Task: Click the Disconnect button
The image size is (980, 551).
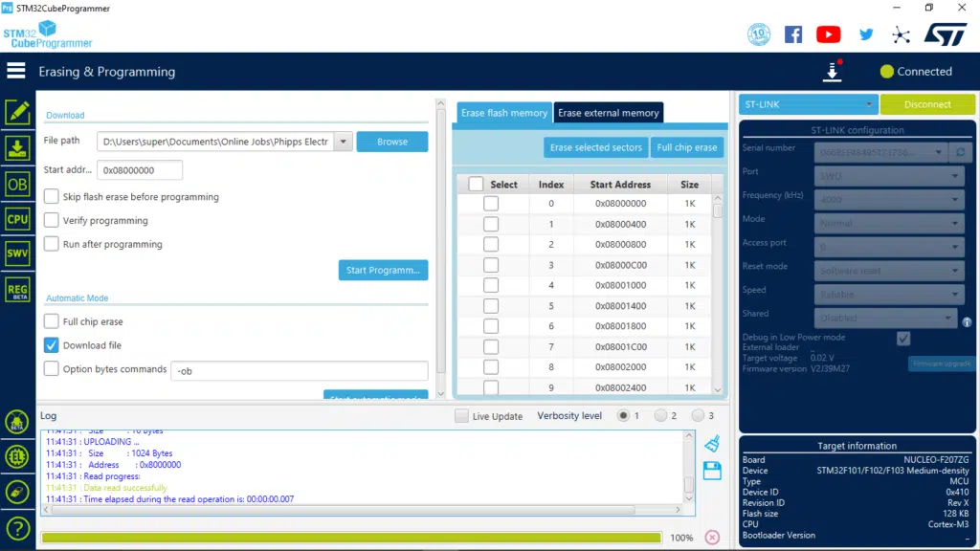Action: 927,104
